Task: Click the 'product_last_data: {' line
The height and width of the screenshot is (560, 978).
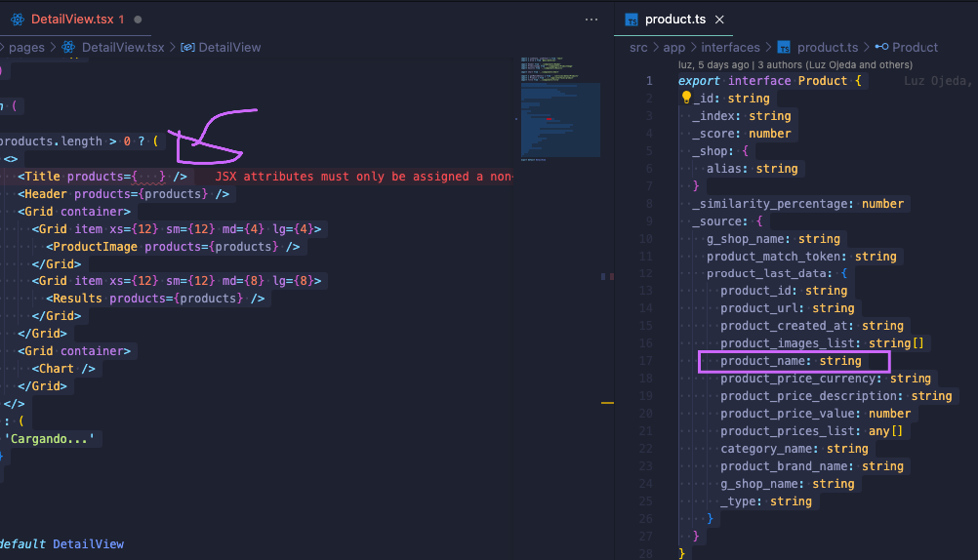Action: click(777, 273)
